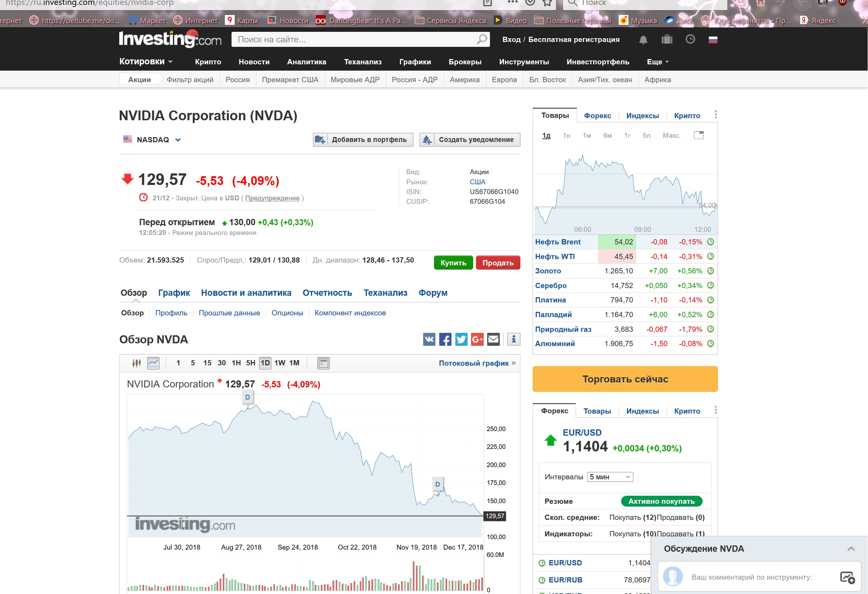
Task: Select the 1W chart interval
Action: [x=279, y=363]
